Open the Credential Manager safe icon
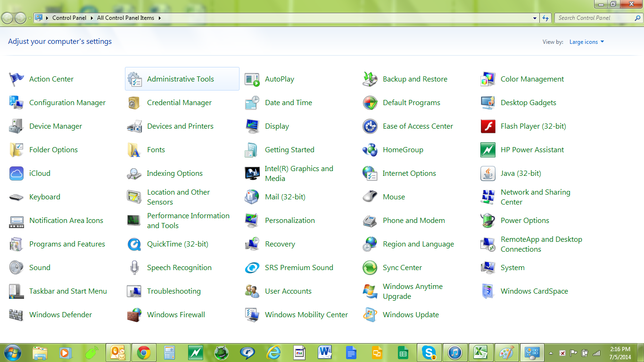The width and height of the screenshot is (644, 362). point(134,103)
